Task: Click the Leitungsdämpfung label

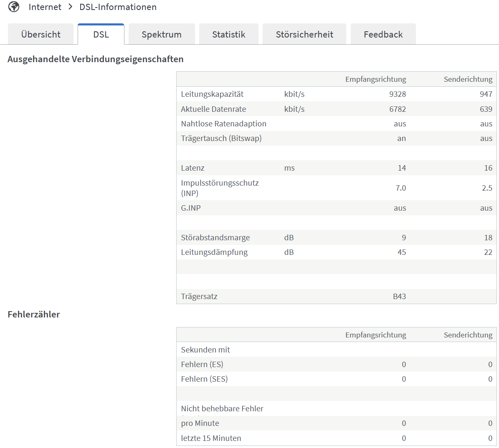Action: point(214,252)
